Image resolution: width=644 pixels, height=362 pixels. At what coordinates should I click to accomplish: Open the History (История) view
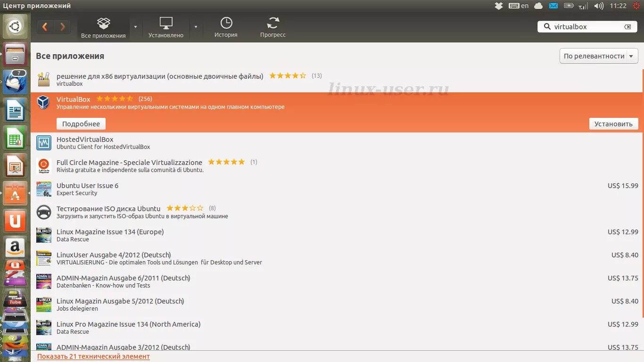[x=226, y=28]
